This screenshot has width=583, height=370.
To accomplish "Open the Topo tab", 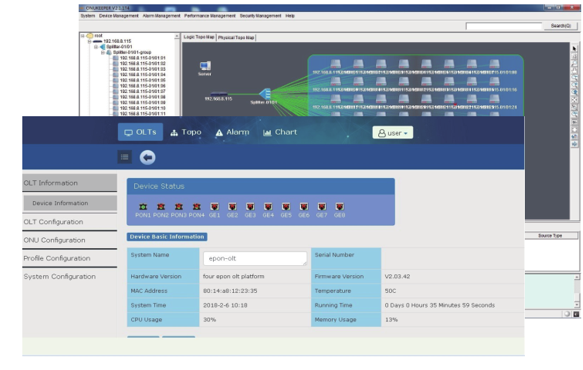I will [186, 132].
